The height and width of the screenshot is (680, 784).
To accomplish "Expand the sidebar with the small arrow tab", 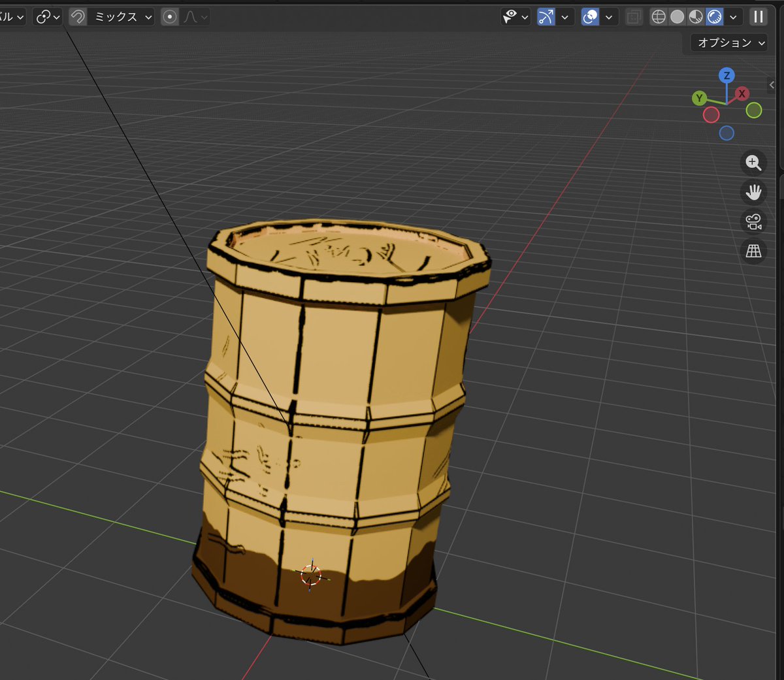I will (x=772, y=85).
